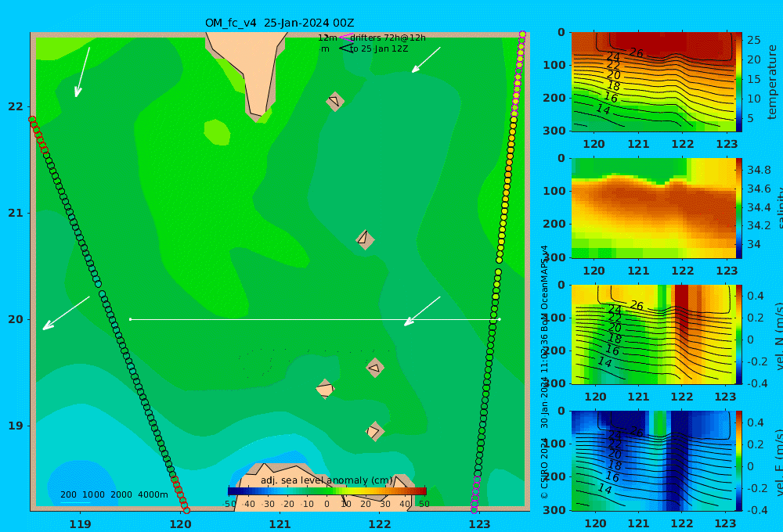This screenshot has width=783, height=532.
Task: Click the 'vel. N (m/s)' axis label
Action: click(x=778, y=336)
